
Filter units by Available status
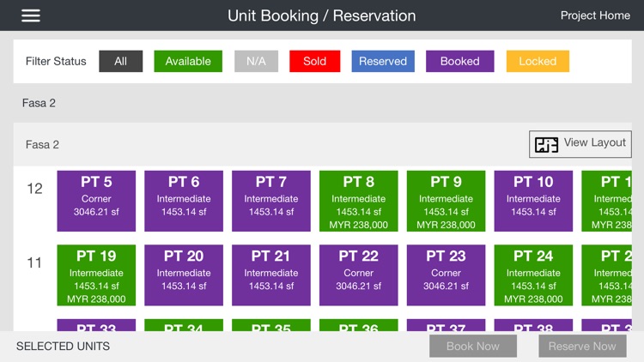click(188, 61)
